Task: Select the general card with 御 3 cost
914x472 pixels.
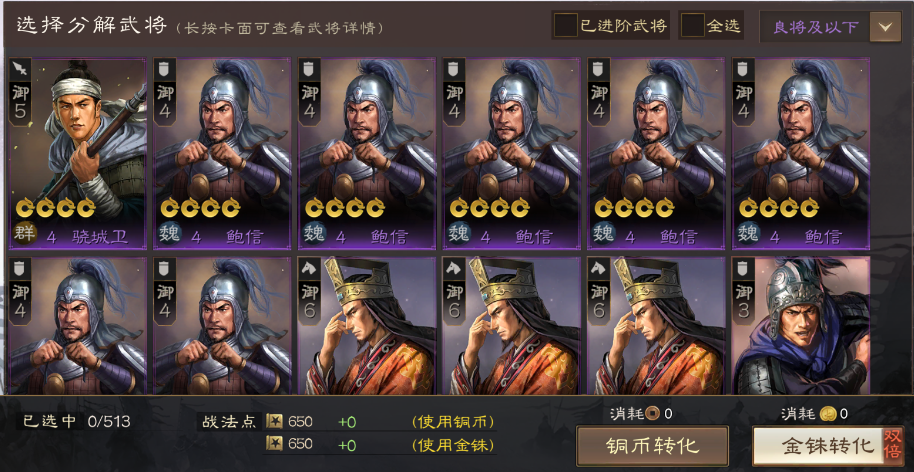Action: [801, 325]
